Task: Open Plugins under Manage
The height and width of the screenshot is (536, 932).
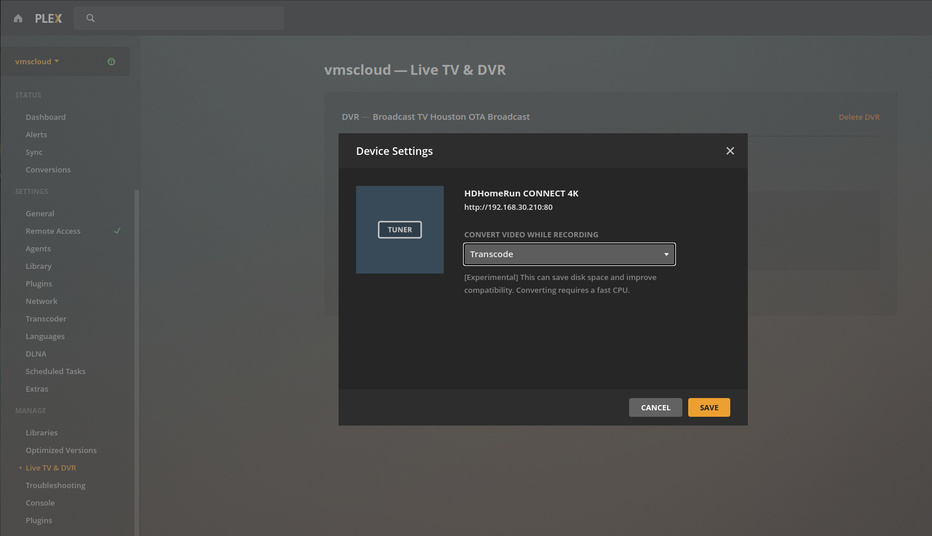Action: tap(39, 521)
